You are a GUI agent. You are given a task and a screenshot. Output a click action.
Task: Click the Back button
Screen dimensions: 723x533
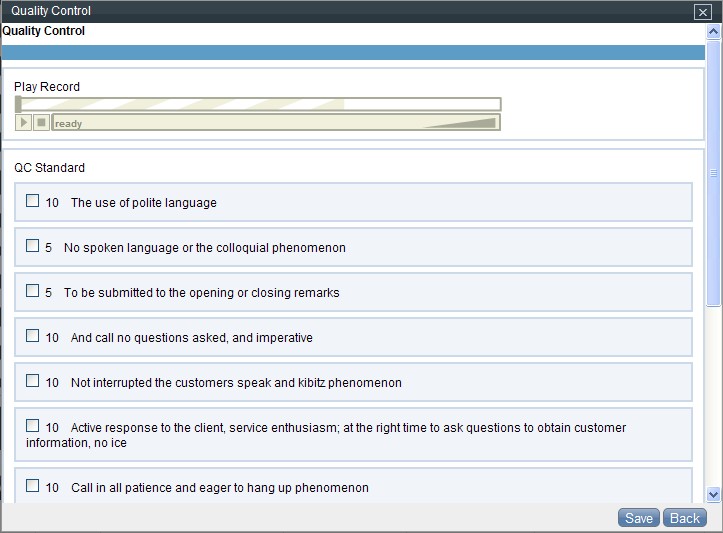point(685,518)
